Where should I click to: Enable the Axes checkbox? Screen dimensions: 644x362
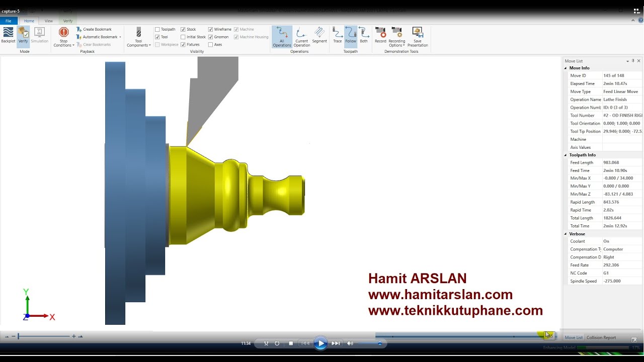pos(210,44)
